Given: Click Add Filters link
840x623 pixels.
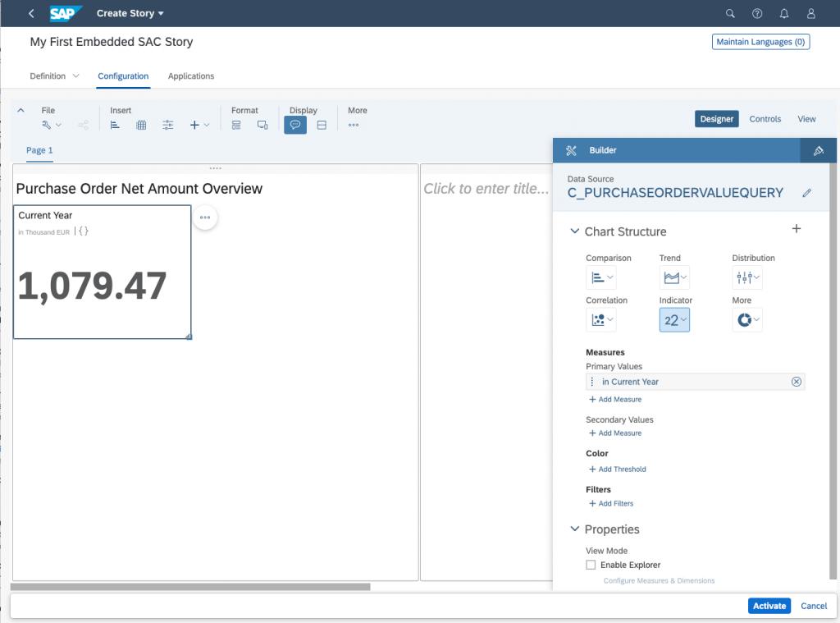Looking at the screenshot, I should [x=611, y=503].
